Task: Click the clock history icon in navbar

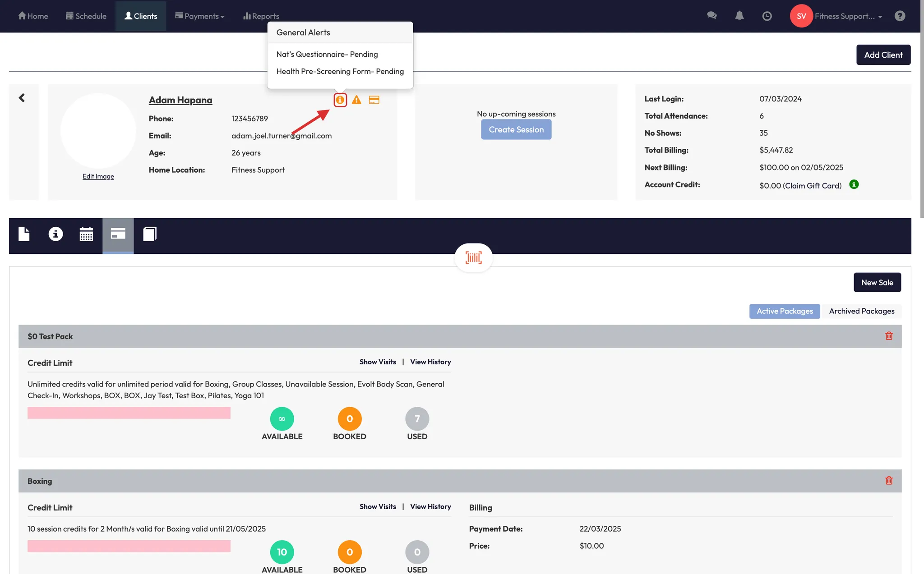Action: [x=767, y=16]
